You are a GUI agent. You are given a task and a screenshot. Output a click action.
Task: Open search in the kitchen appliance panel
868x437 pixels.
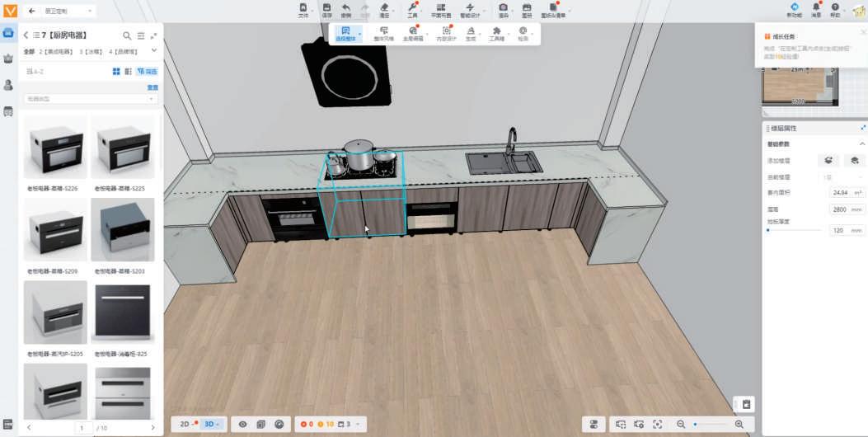click(127, 35)
